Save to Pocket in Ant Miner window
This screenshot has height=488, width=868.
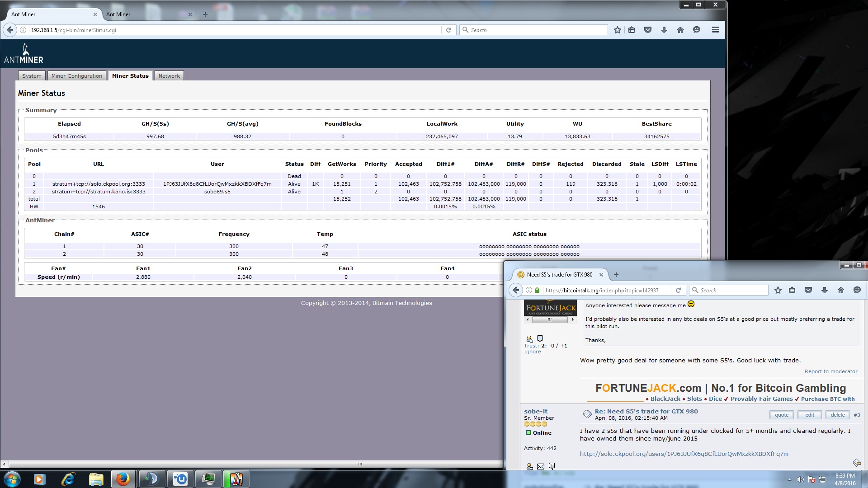tap(648, 30)
